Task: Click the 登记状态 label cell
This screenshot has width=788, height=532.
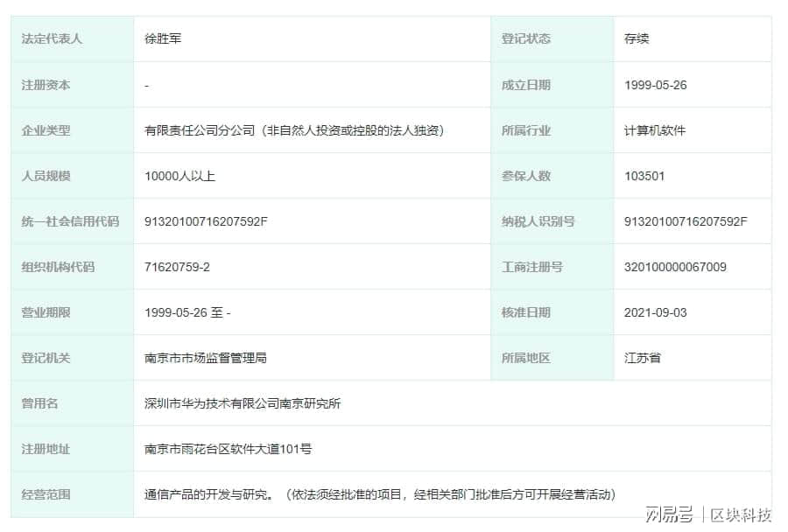Action: tap(552, 38)
